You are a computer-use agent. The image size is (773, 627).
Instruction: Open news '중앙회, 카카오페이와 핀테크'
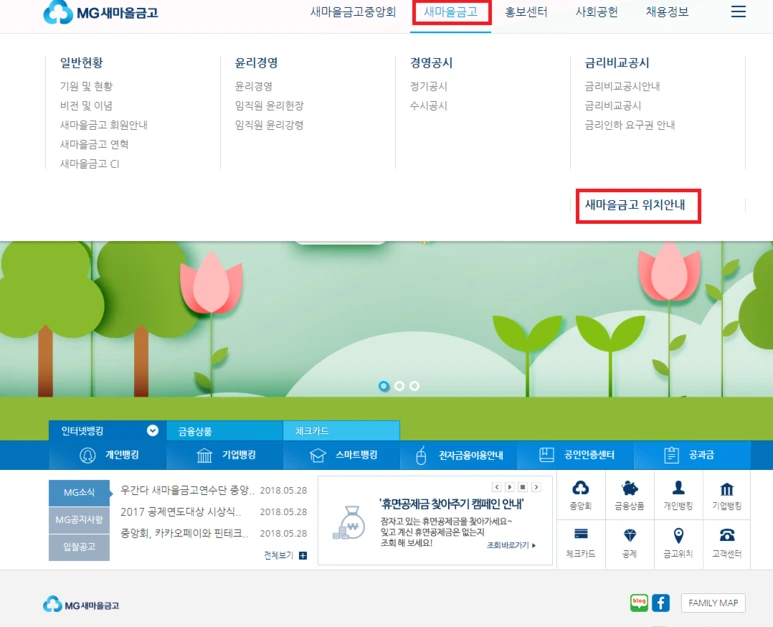point(184,533)
